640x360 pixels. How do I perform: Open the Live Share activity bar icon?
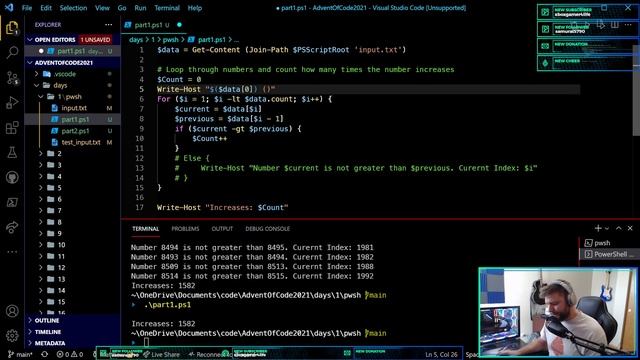(12, 227)
